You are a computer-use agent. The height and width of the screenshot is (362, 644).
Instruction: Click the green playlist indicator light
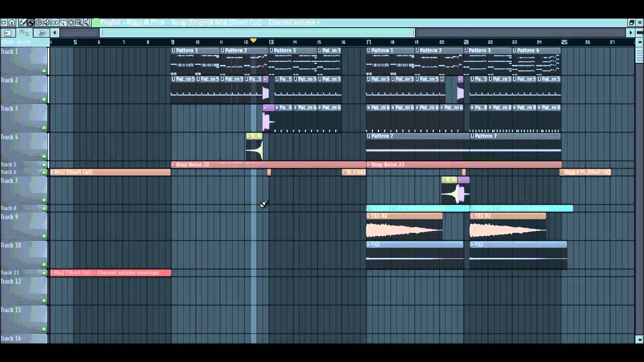tap(96, 23)
